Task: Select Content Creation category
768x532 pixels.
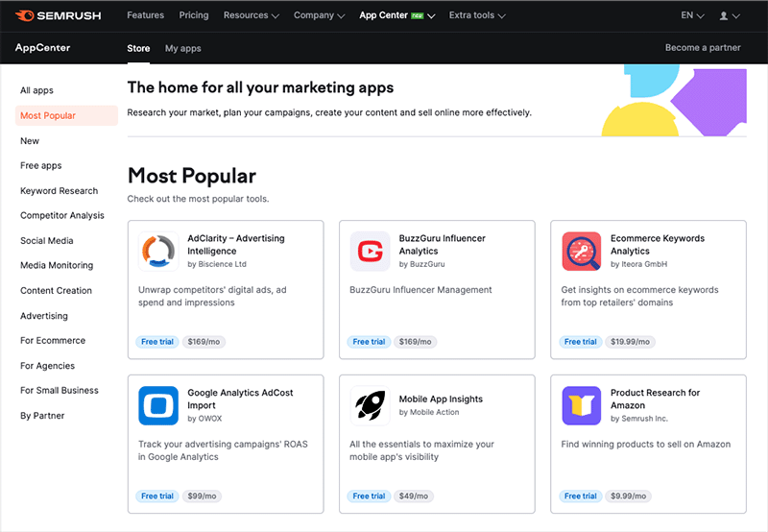Action: tap(56, 291)
